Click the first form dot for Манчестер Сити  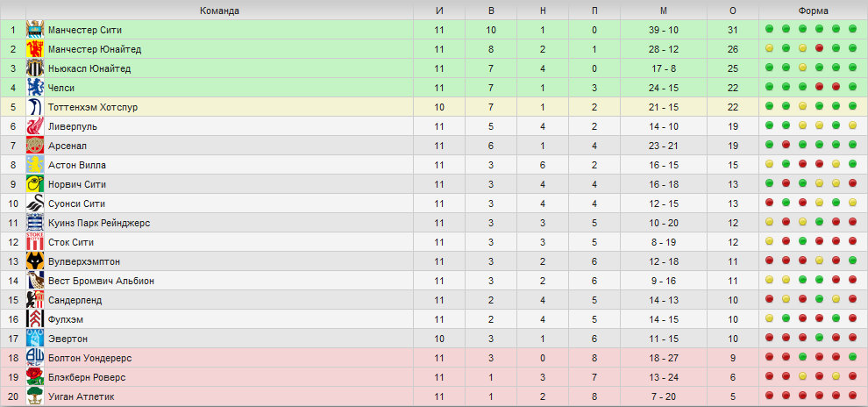(769, 29)
